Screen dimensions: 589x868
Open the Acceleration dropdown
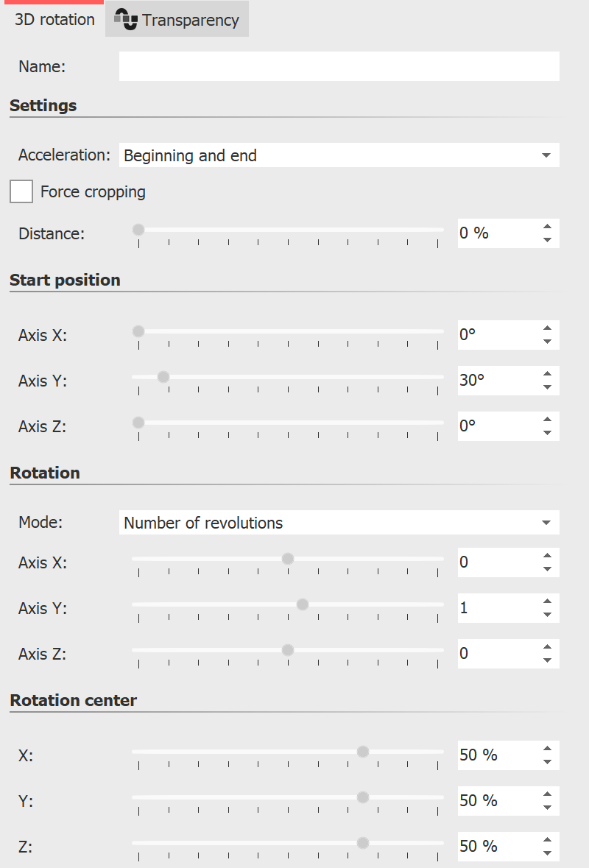click(x=339, y=155)
